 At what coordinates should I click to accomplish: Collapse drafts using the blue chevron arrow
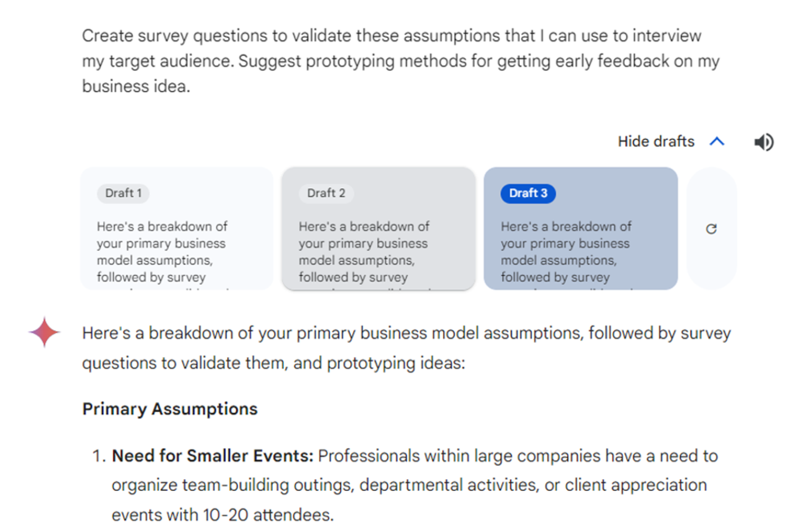point(717,141)
